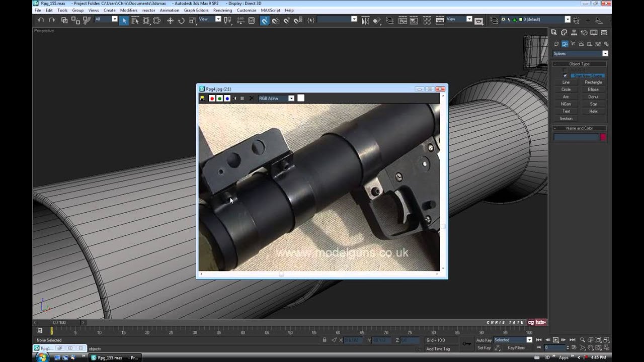Select the Cameras category icon

(x=582, y=44)
